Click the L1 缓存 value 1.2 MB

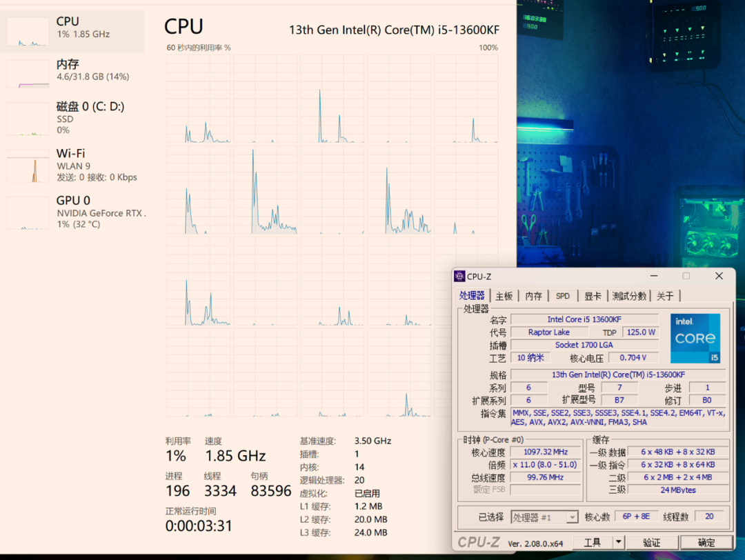(x=368, y=506)
